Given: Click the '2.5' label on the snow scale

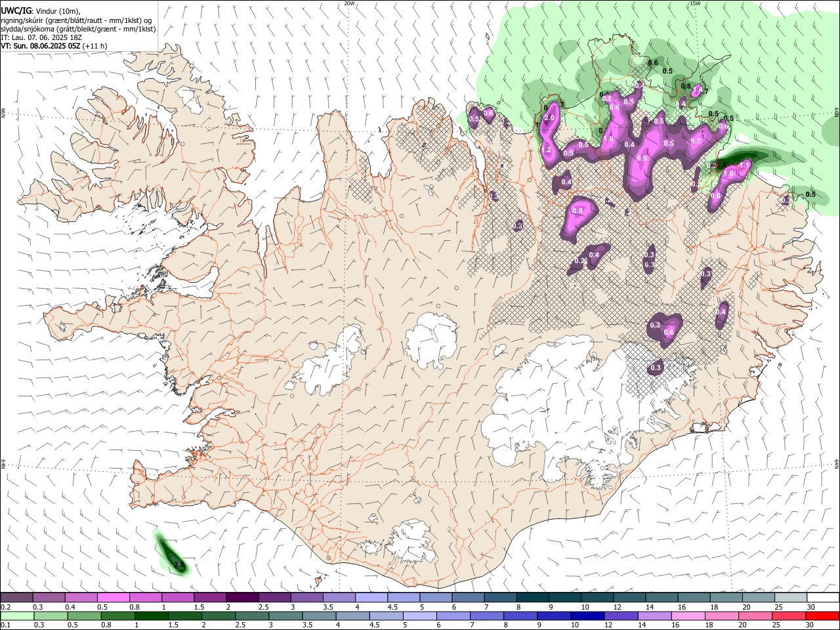Looking at the screenshot, I should [x=263, y=606].
